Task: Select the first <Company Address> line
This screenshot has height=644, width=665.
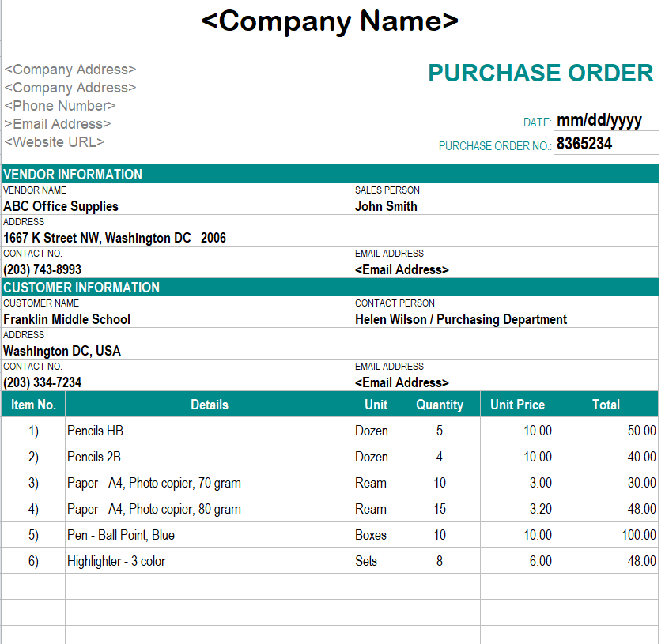Action: pos(70,69)
